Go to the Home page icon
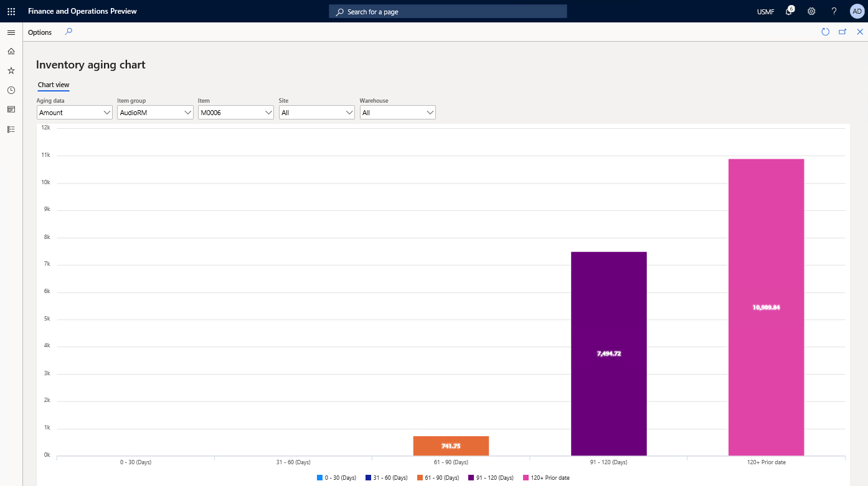Screen dimensions: 868x486 [11, 51]
